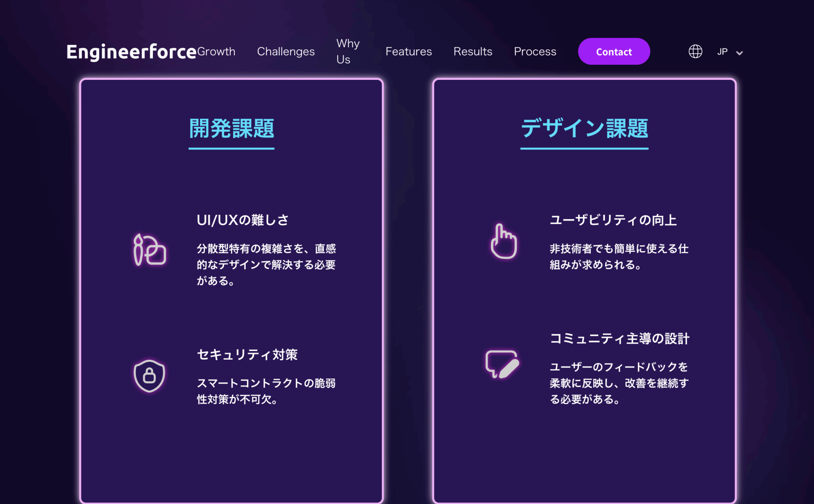The image size is (814, 504).
Task: Open the language selector chevron
Action: pos(740,52)
